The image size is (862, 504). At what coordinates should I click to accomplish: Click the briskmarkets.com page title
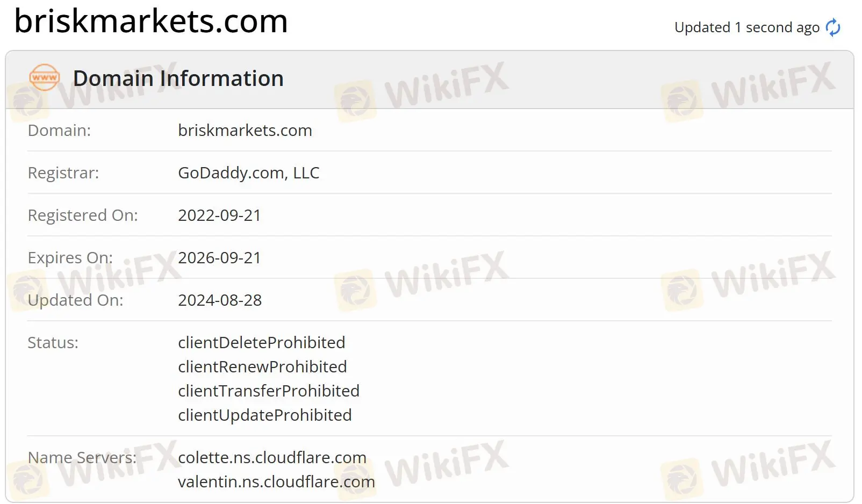151,21
